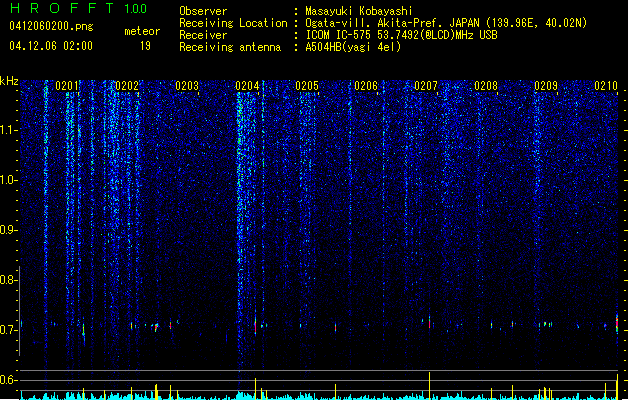Click the version number 1.0.0
The width and height of the screenshot is (629, 400).
(136, 9)
